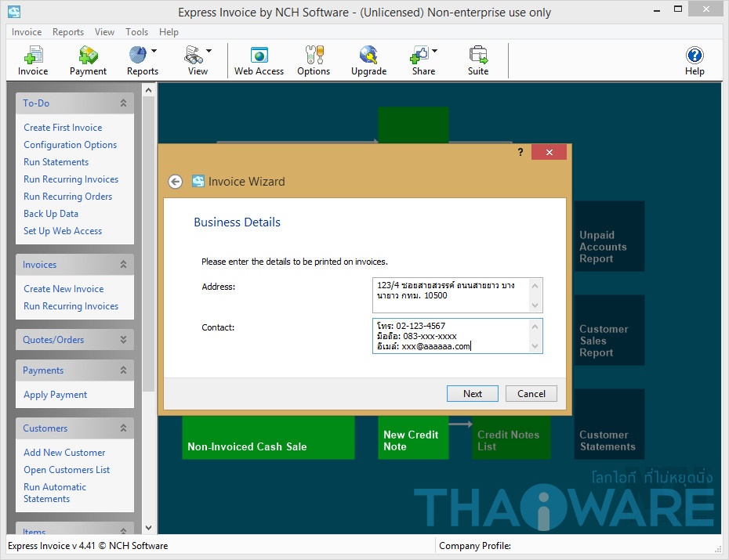729x560 pixels.
Task: Minimize the Express Invoice window
Action: pyautogui.click(x=656, y=10)
